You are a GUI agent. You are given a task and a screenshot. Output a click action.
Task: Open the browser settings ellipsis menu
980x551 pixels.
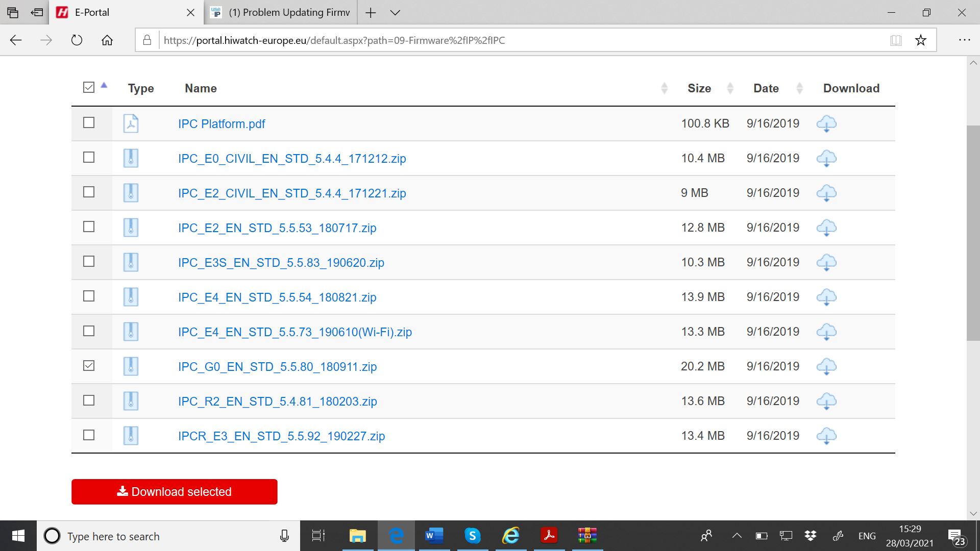pyautogui.click(x=964, y=40)
